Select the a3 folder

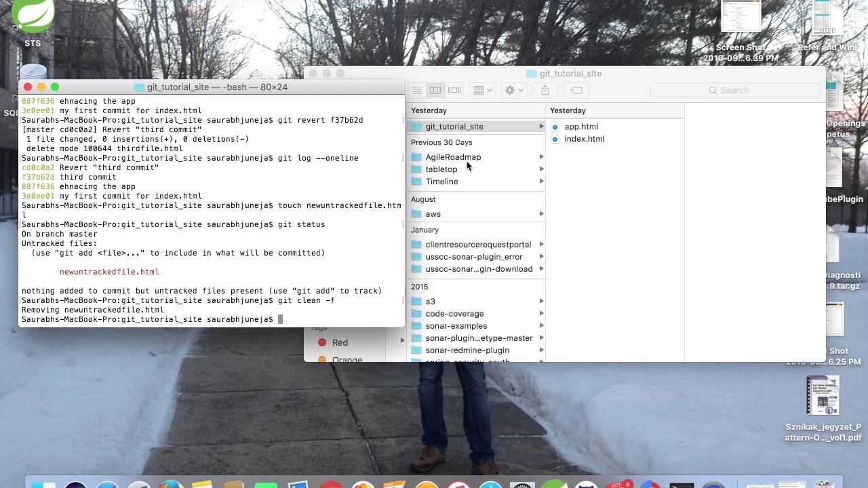coord(476,302)
